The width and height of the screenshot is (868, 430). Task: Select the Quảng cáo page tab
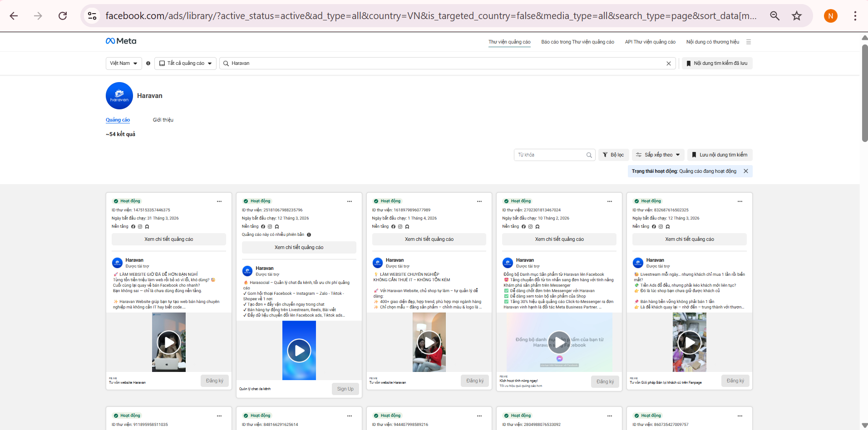(118, 120)
